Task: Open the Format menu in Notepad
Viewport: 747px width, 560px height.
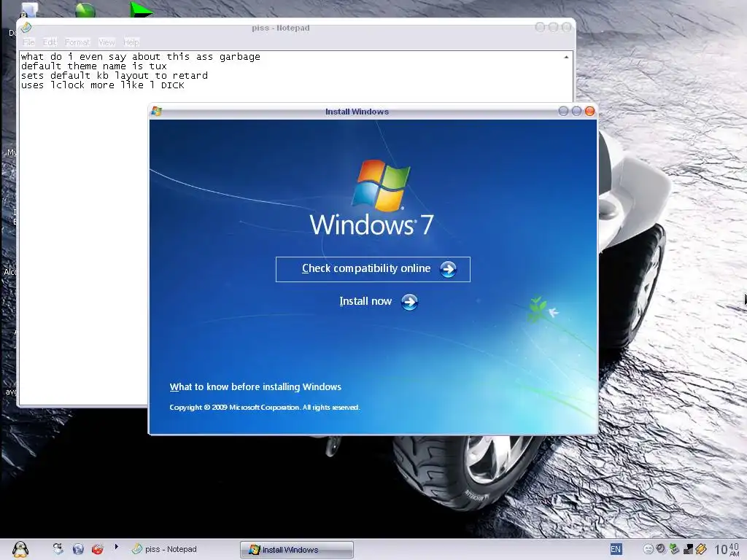Action: tap(77, 42)
